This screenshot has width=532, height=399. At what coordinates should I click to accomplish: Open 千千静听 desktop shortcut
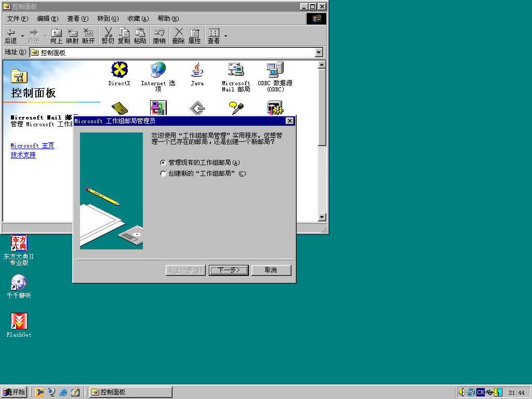[19, 283]
